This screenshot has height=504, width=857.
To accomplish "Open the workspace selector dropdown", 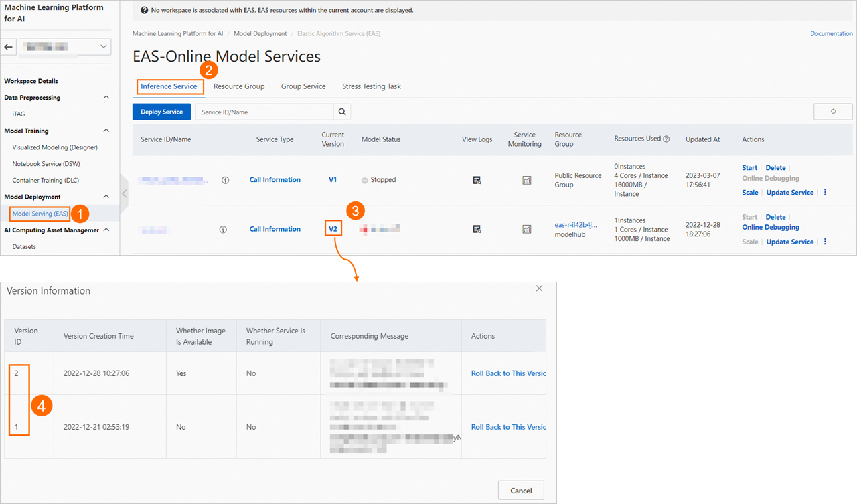I will pyautogui.click(x=64, y=47).
